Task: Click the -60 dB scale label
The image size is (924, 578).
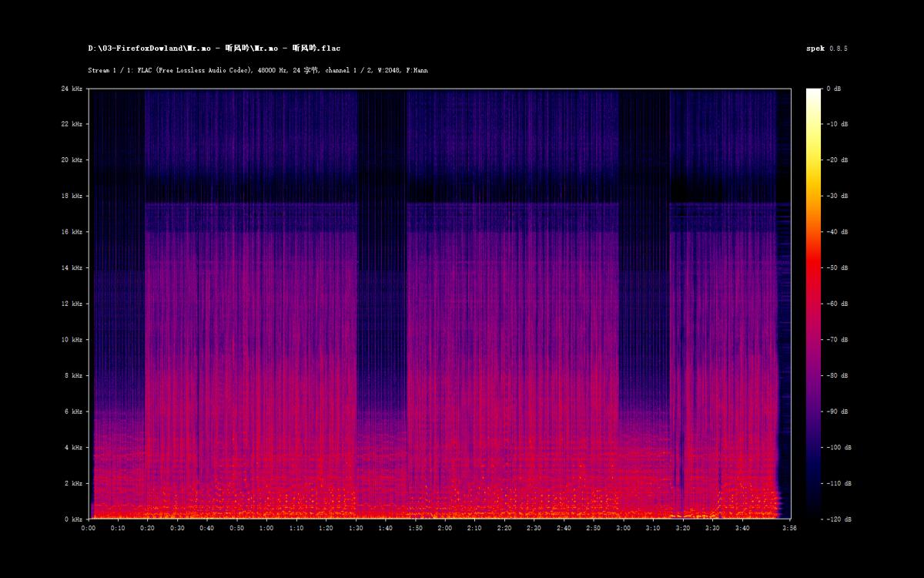Action: pos(837,304)
